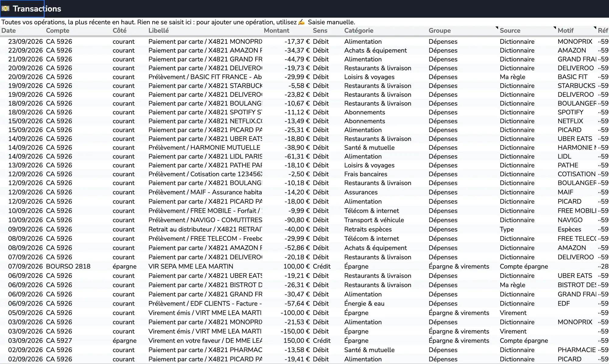Select the SPOTIFY motif cell
The width and height of the screenshot is (609, 364).
coord(571,112)
